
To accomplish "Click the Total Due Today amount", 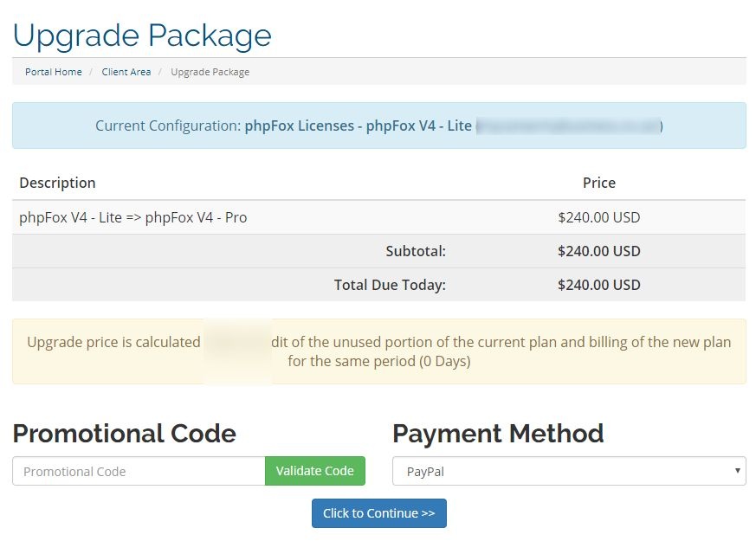I will [598, 285].
